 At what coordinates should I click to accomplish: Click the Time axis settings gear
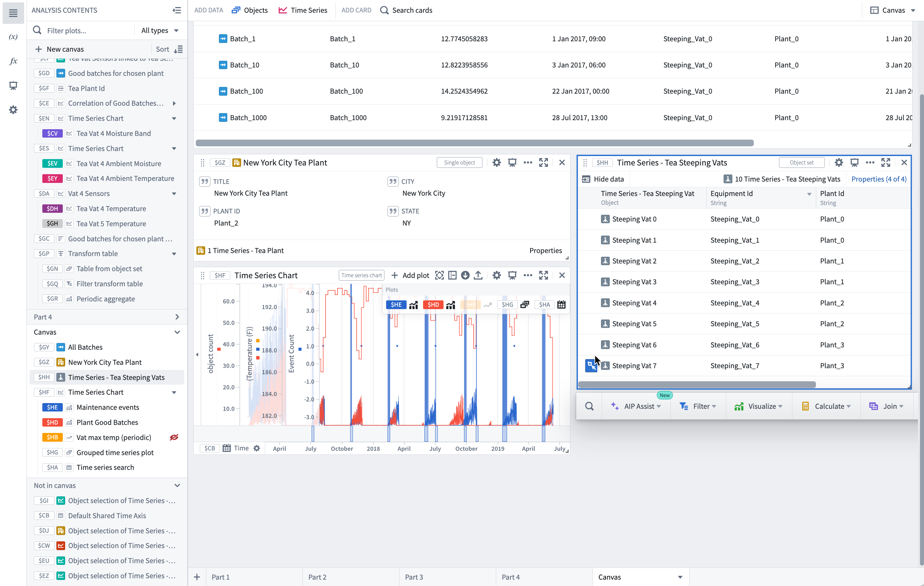pos(257,448)
